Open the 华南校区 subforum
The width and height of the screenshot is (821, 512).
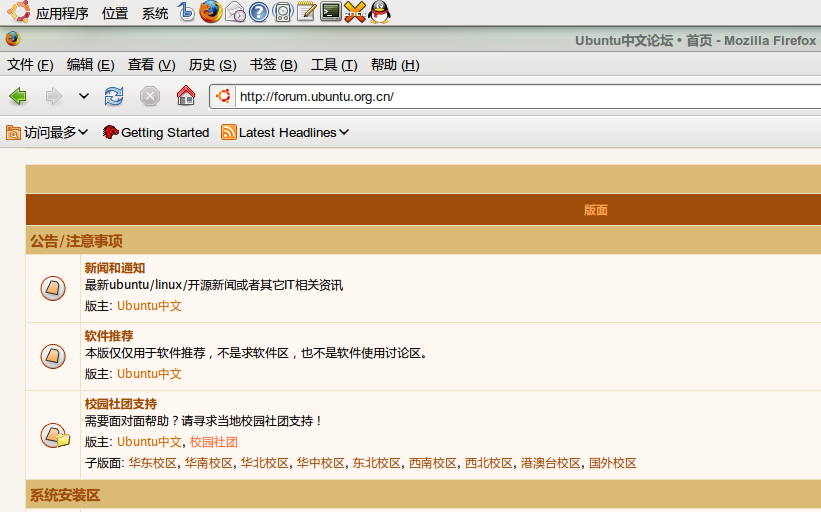point(208,463)
